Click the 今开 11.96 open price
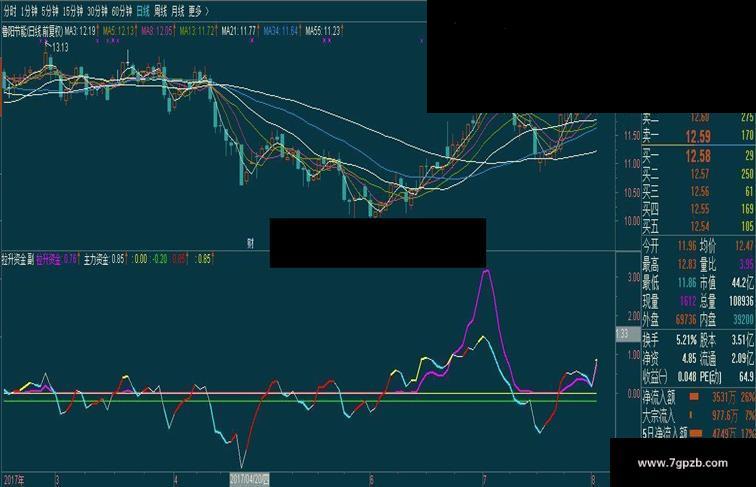 (x=669, y=246)
